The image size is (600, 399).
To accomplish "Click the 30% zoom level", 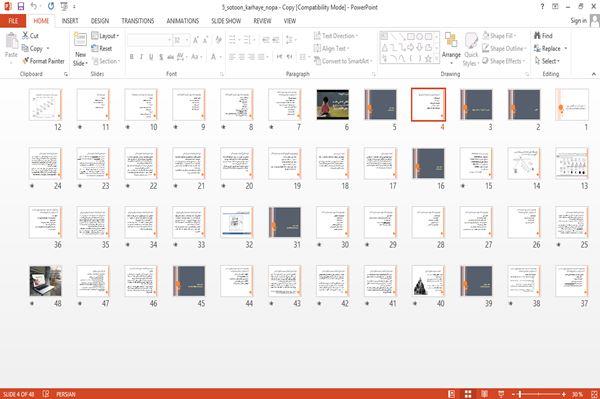I will tap(577, 394).
